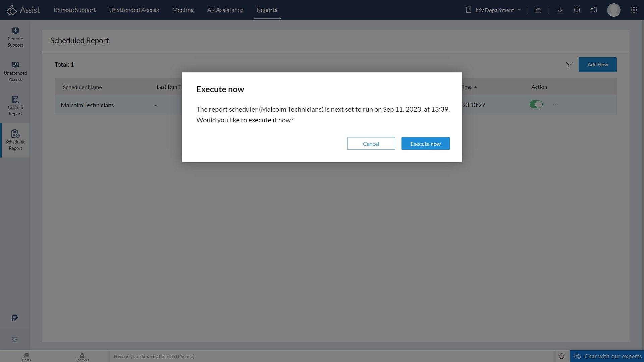Open Unattended Access from the sidebar

(x=15, y=71)
